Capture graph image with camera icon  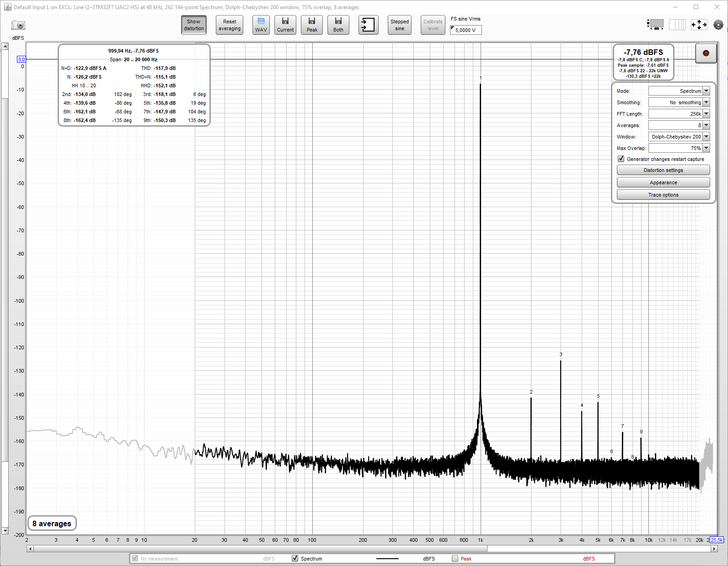(x=18, y=25)
